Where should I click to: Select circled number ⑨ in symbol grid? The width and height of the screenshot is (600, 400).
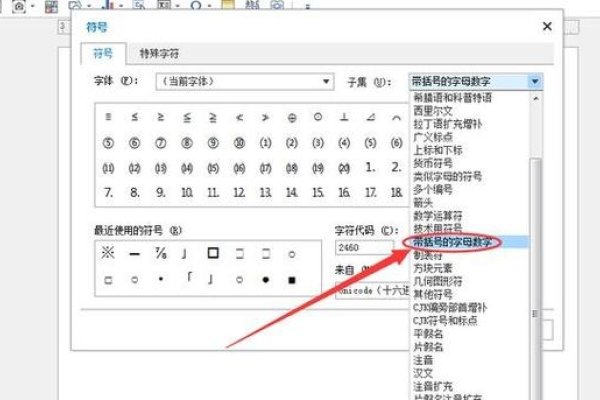tap(213, 143)
